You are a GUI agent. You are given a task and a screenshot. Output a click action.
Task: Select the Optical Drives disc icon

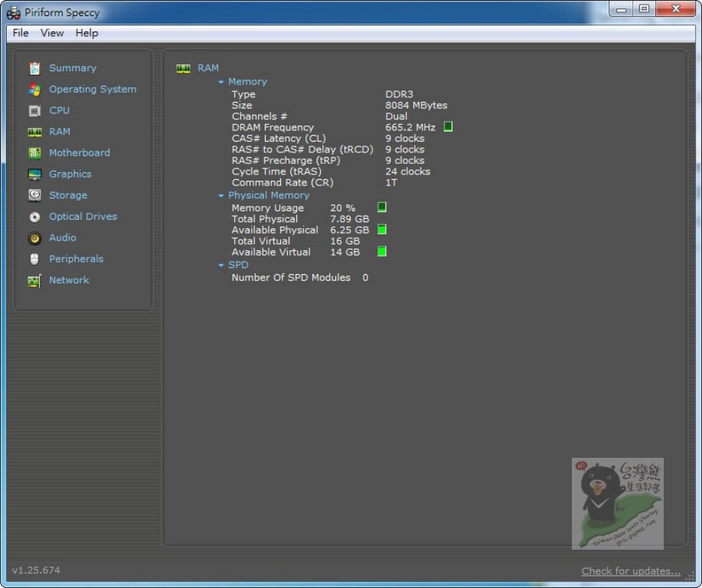[34, 217]
